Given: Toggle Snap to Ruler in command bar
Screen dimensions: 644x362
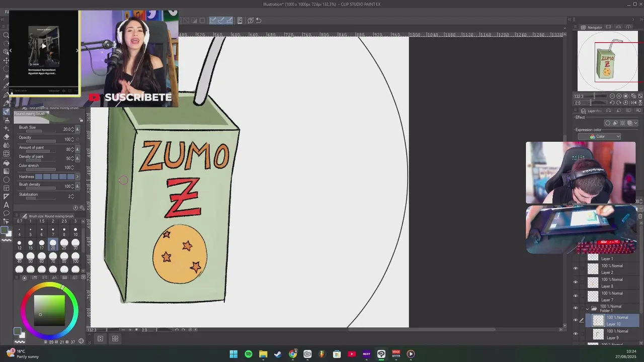Looking at the screenshot, I should [x=212, y=20].
